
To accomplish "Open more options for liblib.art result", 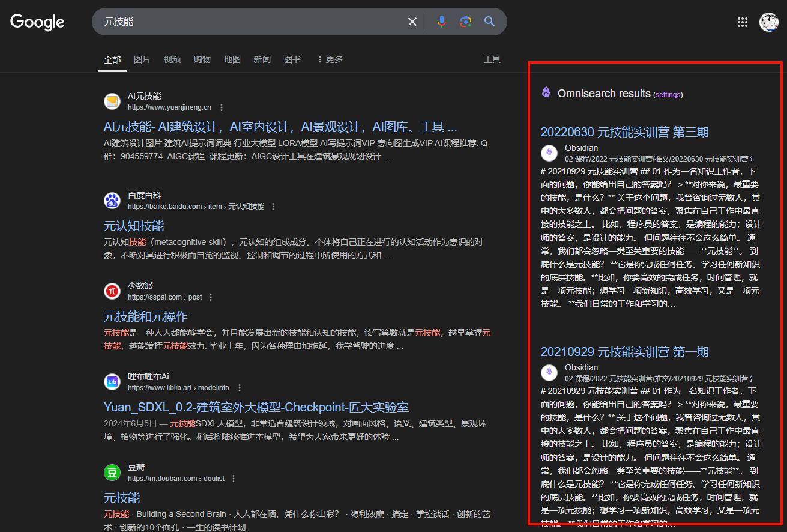I will tap(240, 388).
